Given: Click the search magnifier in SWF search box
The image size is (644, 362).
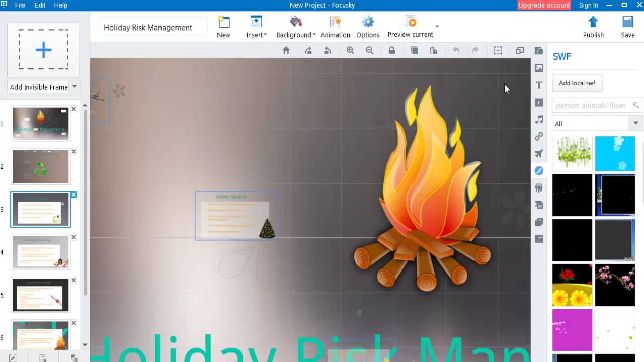Looking at the screenshot, I should (x=636, y=105).
